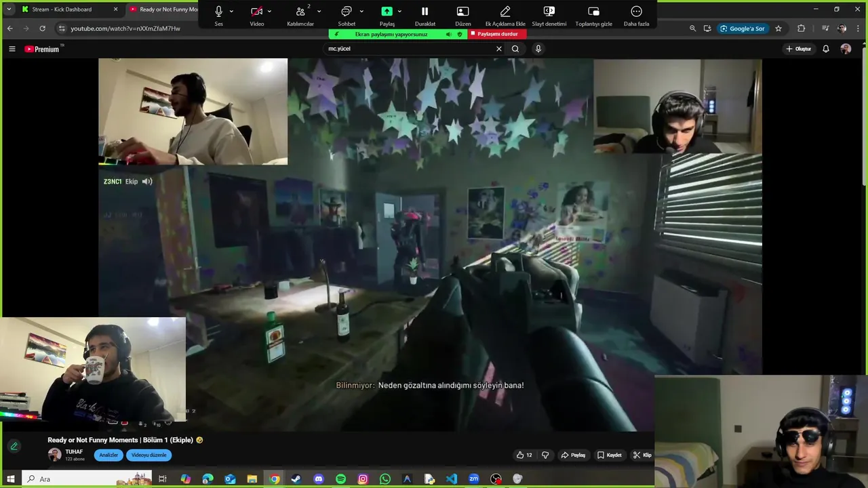Open Katılımcılar participants panel
The image size is (868, 488).
pos(300,15)
